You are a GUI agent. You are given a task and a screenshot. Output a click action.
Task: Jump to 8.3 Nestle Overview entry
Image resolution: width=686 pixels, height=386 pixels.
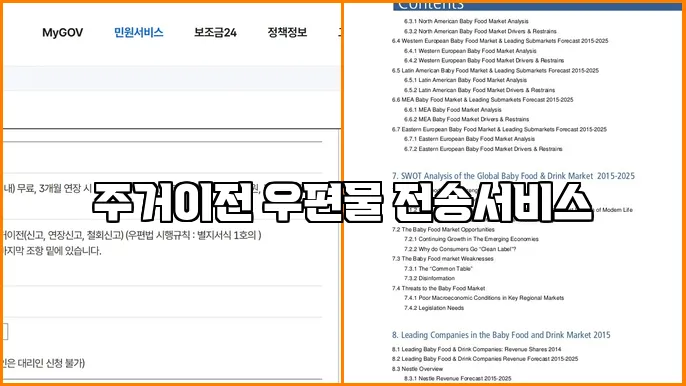pos(417,369)
